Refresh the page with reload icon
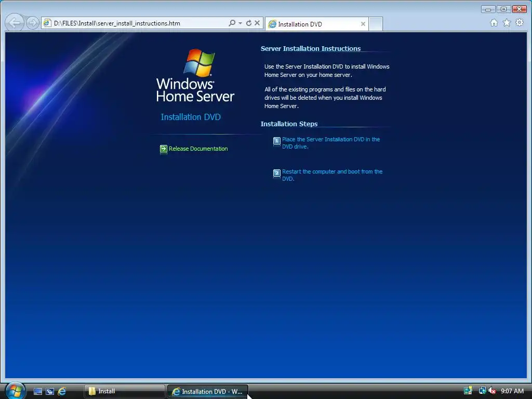This screenshot has width=532, height=399. coord(249,23)
